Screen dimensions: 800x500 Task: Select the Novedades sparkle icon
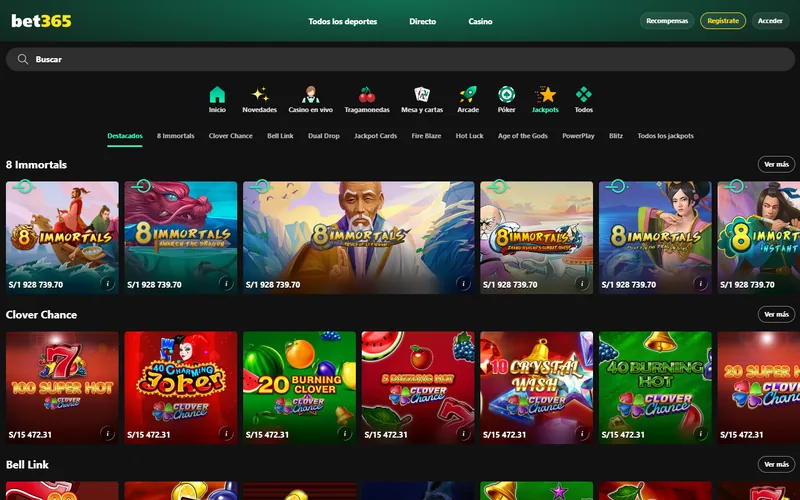click(260, 95)
